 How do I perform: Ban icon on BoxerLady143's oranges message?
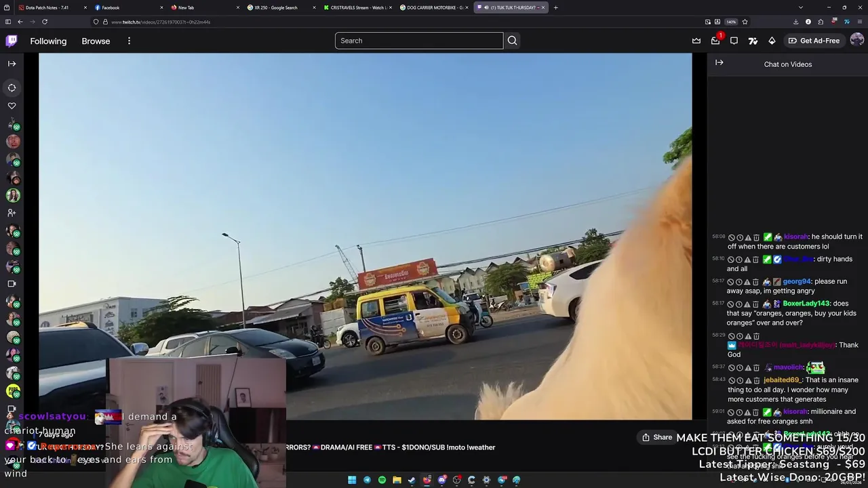732,304
